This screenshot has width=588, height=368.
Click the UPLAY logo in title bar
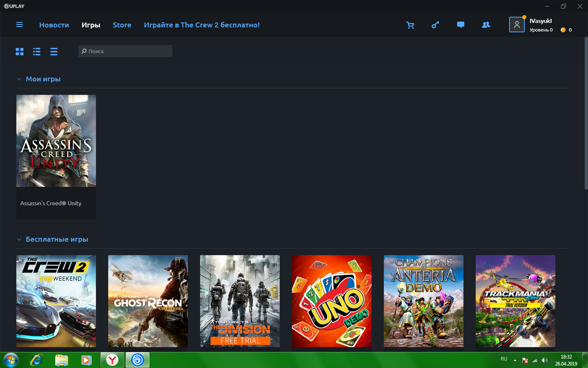pyautogui.click(x=14, y=6)
